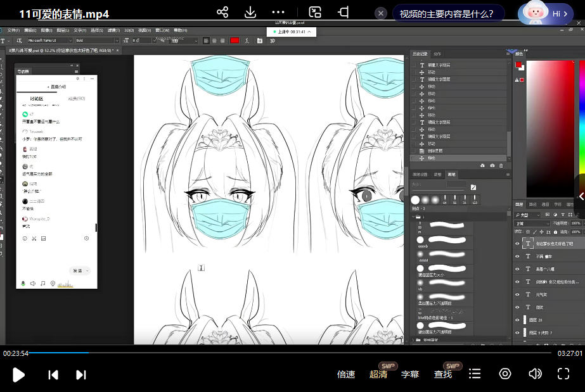Viewport: 585px width, 392px height.
Task: Play the video
Action: (x=19, y=374)
